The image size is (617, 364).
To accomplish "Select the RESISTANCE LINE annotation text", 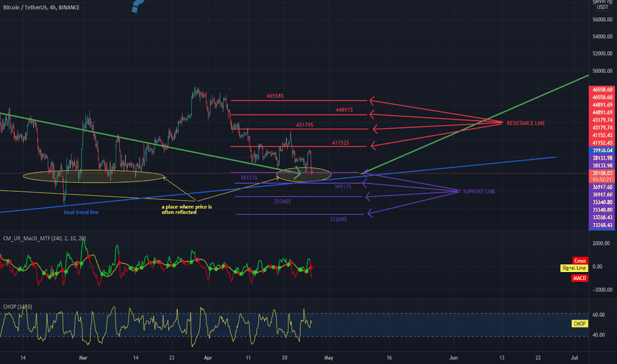I will coord(526,123).
